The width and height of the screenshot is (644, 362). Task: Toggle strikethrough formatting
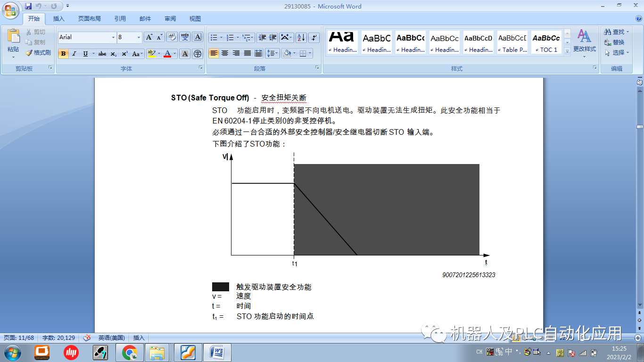point(103,54)
